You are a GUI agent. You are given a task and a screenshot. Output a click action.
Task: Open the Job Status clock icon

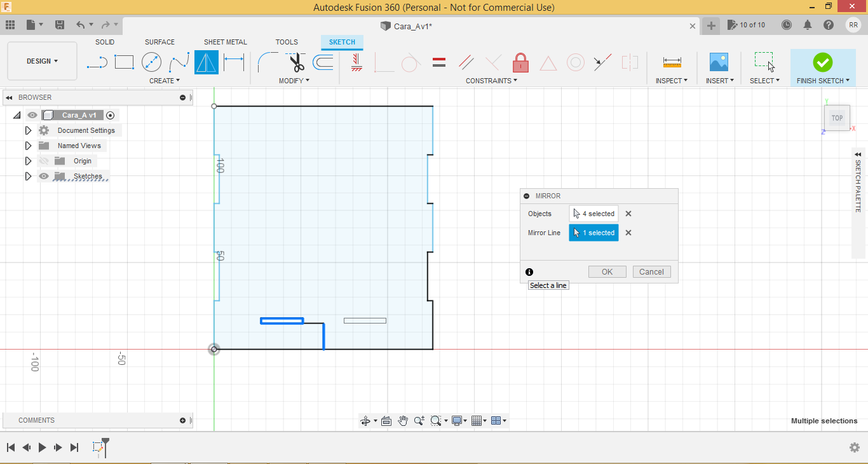(787, 25)
